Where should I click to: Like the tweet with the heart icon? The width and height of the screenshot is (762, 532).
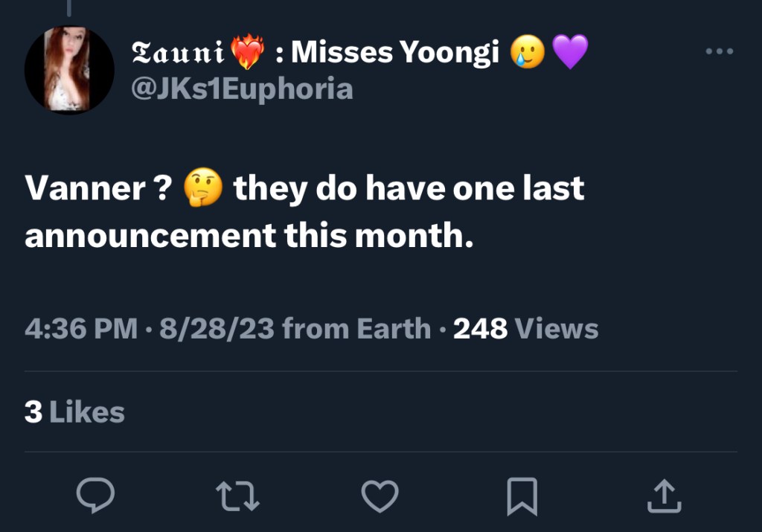coord(380,495)
